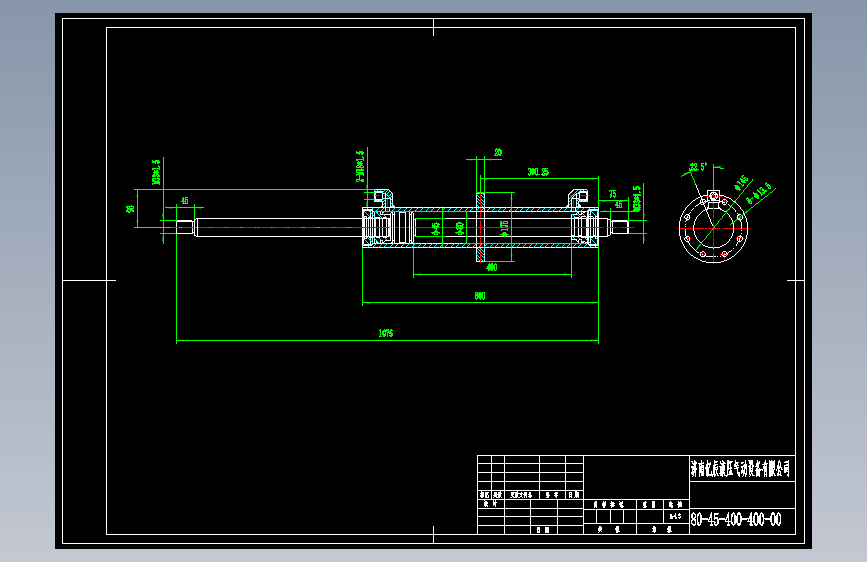Click the left oil port fitting on the cylinder

(383, 199)
